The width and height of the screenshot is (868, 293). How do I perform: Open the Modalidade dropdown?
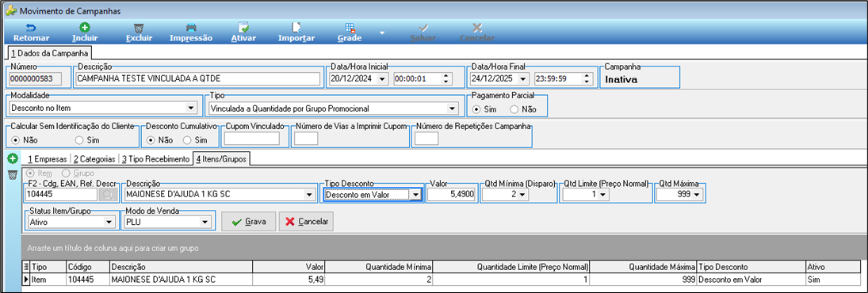coord(191,108)
